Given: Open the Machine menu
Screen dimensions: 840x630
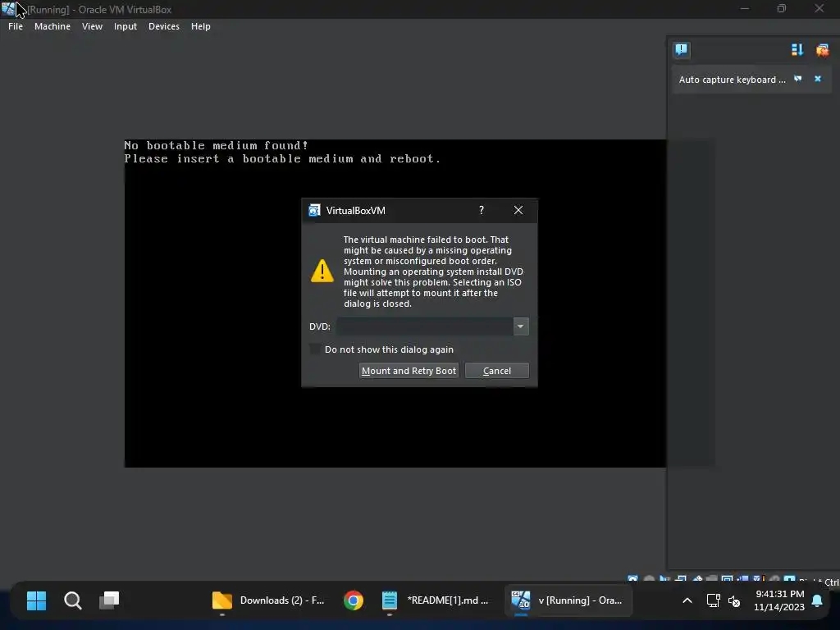Looking at the screenshot, I should point(52,26).
